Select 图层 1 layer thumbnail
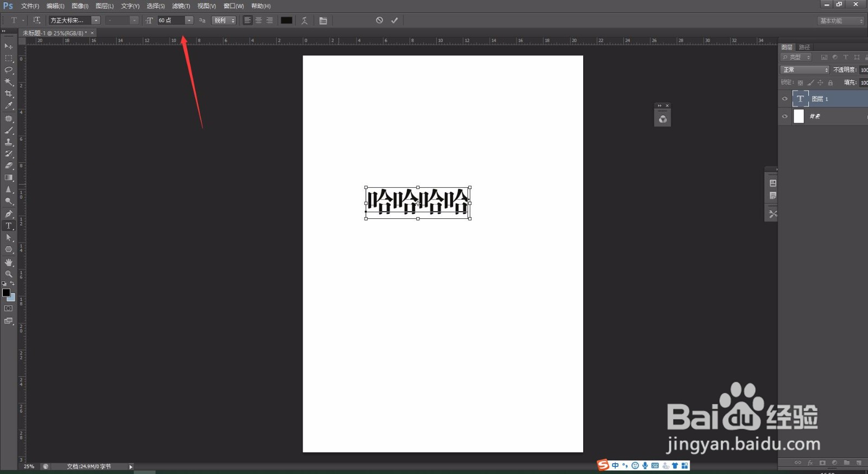Image resolution: width=868 pixels, height=474 pixels. [x=800, y=99]
